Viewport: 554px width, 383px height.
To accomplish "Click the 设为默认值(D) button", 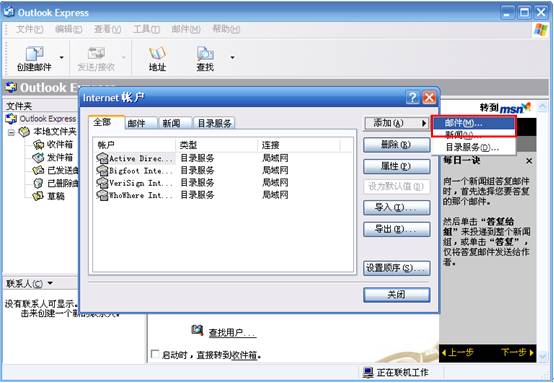I will pos(396,187).
